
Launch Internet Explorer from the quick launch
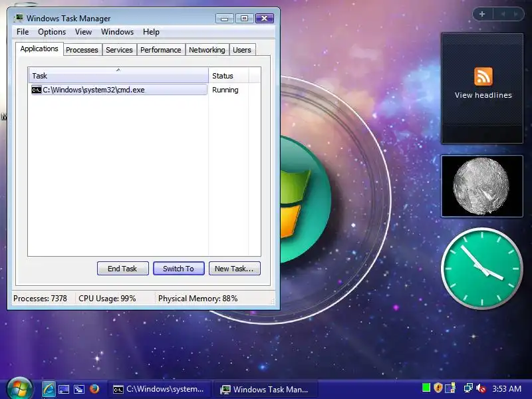point(49,389)
